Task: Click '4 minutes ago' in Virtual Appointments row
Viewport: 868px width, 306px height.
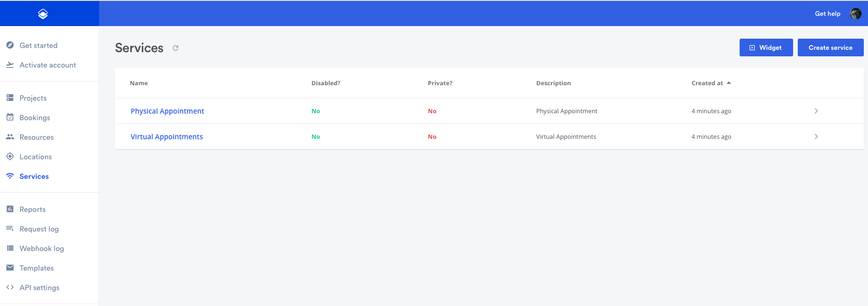Action: [711, 136]
